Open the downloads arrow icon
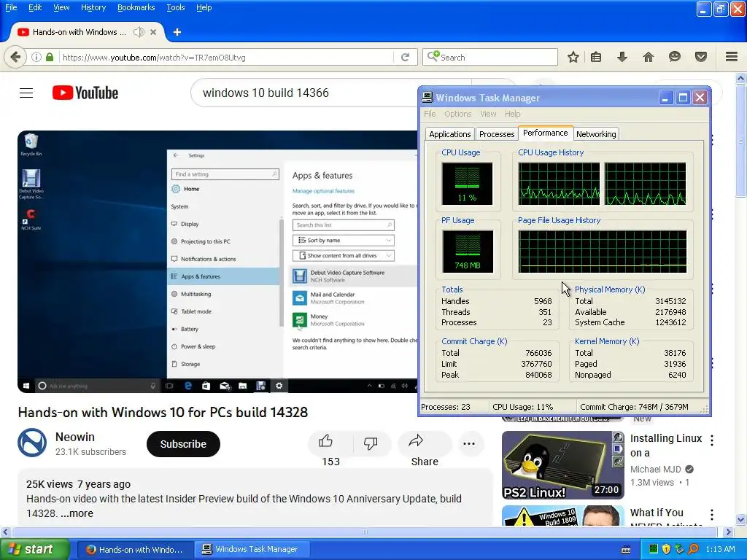The height and width of the screenshot is (560, 747). click(622, 57)
